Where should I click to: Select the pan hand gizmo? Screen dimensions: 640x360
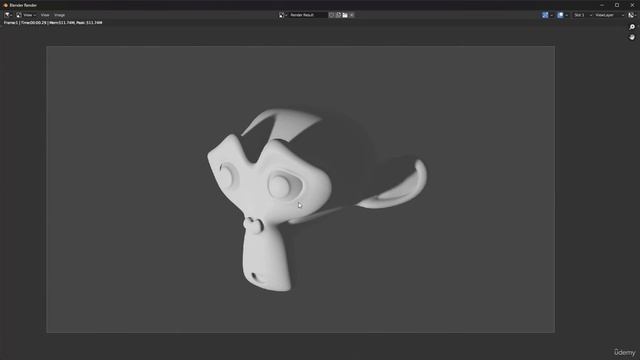(632, 37)
